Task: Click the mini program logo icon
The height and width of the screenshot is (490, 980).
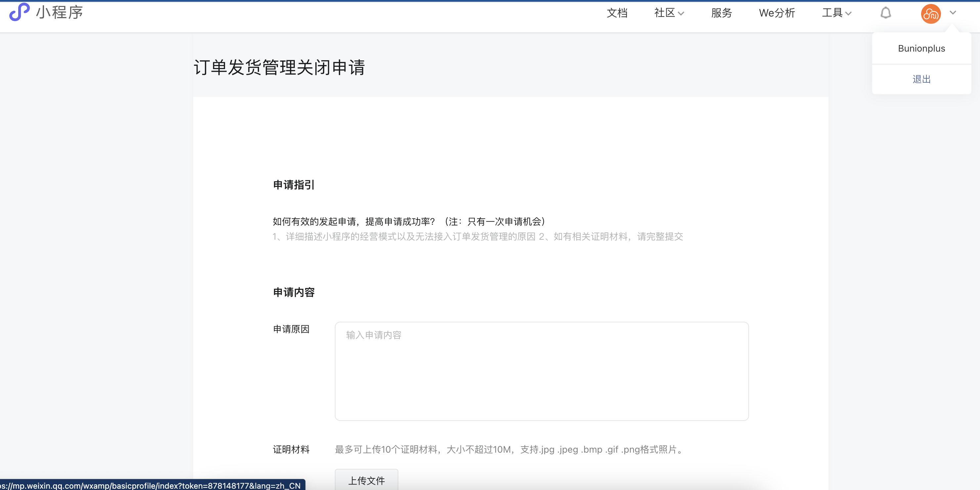Action: pos(19,12)
